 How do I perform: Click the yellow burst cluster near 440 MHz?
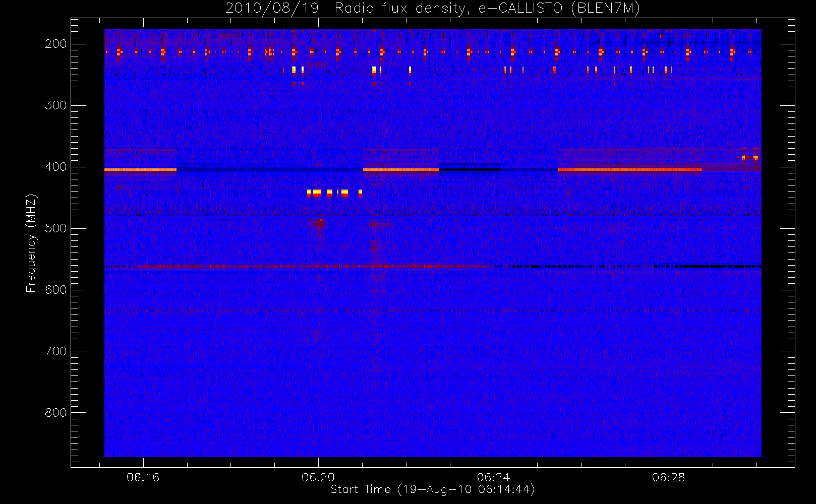tap(334, 193)
